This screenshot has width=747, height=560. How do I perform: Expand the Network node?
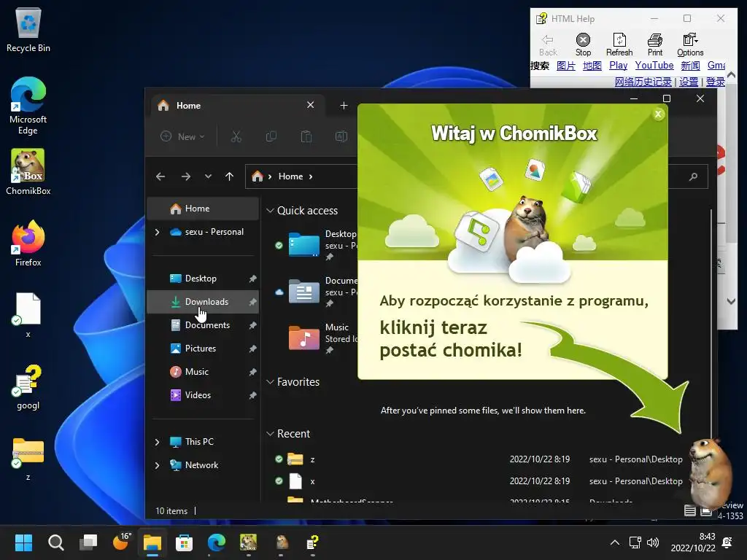pyautogui.click(x=158, y=465)
